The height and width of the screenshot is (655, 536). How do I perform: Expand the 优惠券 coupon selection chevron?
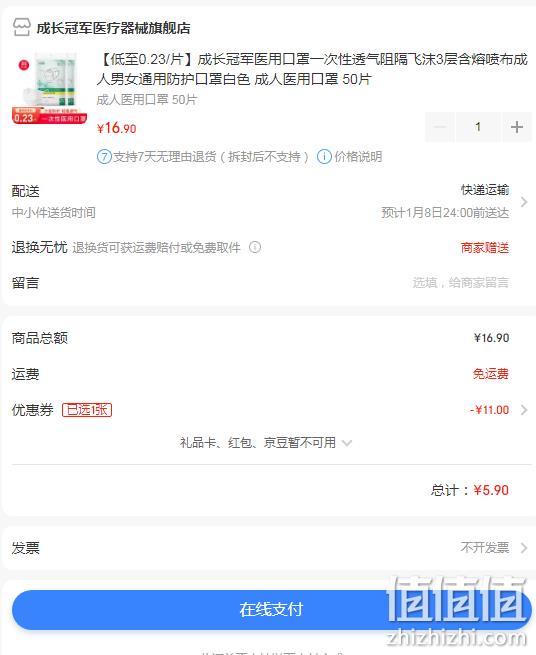pyautogui.click(x=524, y=410)
